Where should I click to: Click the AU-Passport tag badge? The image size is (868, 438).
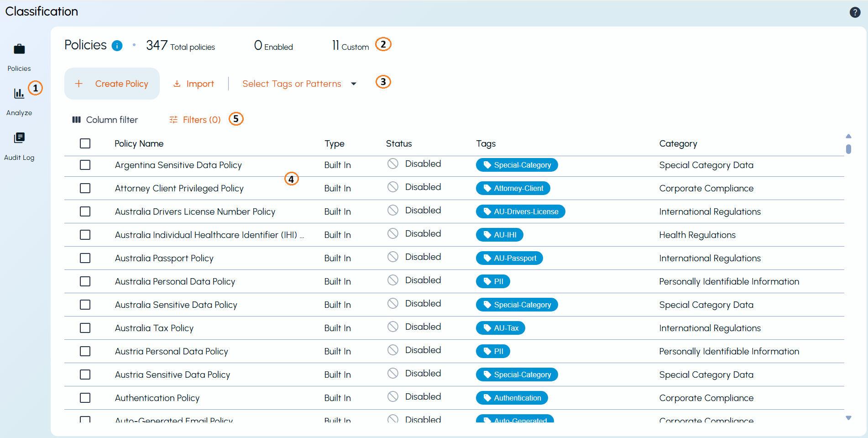[509, 258]
